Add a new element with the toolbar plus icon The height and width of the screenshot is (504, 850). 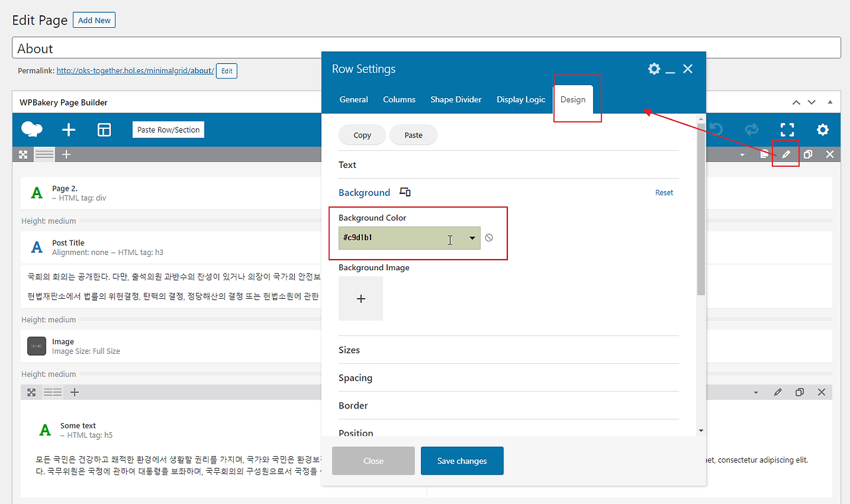pos(68,130)
